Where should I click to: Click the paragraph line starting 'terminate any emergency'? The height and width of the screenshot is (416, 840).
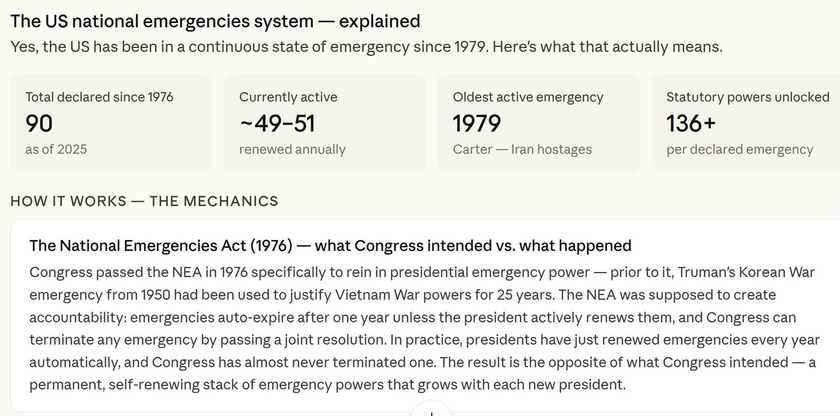point(400,340)
